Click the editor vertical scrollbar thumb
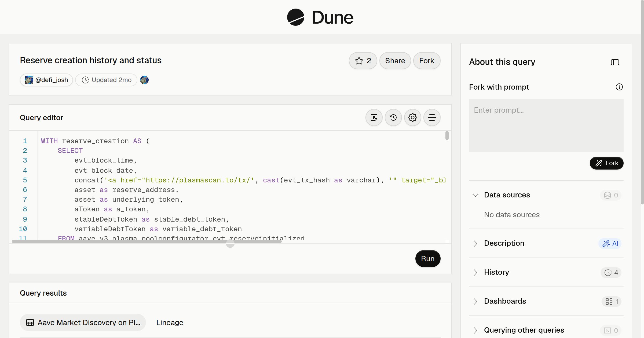Image resolution: width=644 pixels, height=338 pixels. 447,135
